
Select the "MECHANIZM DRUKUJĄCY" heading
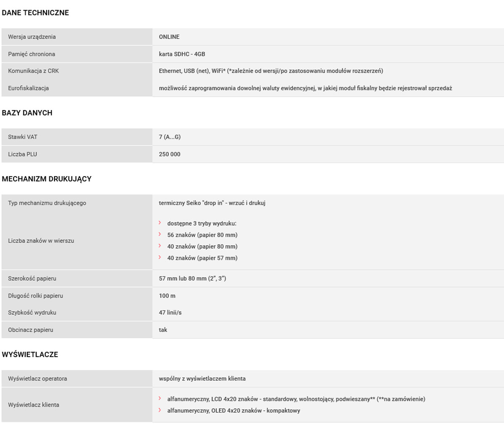coord(47,179)
